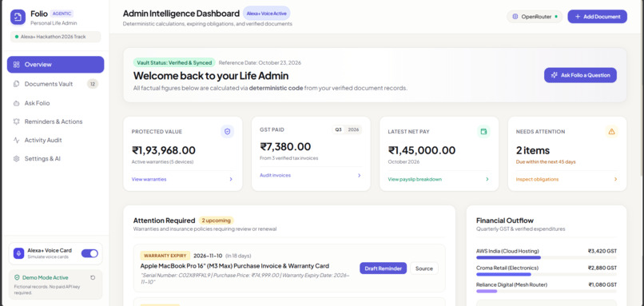Select the 2026 year chip

[353, 129]
